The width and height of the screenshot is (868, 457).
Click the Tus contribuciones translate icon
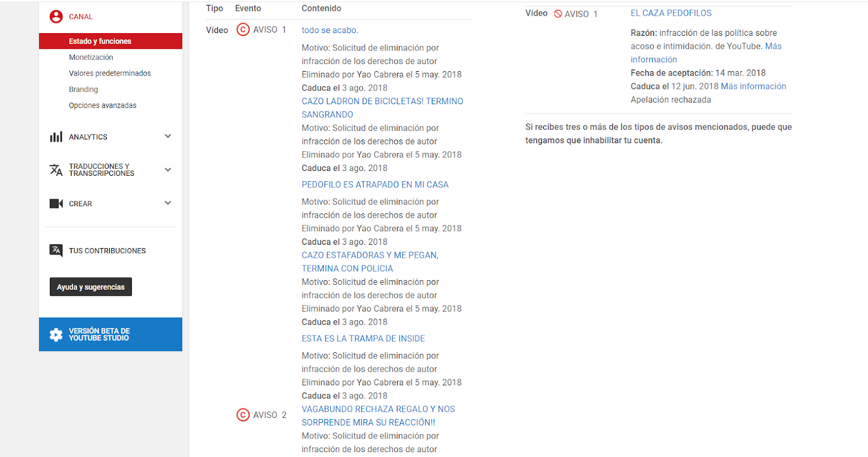[x=56, y=250]
